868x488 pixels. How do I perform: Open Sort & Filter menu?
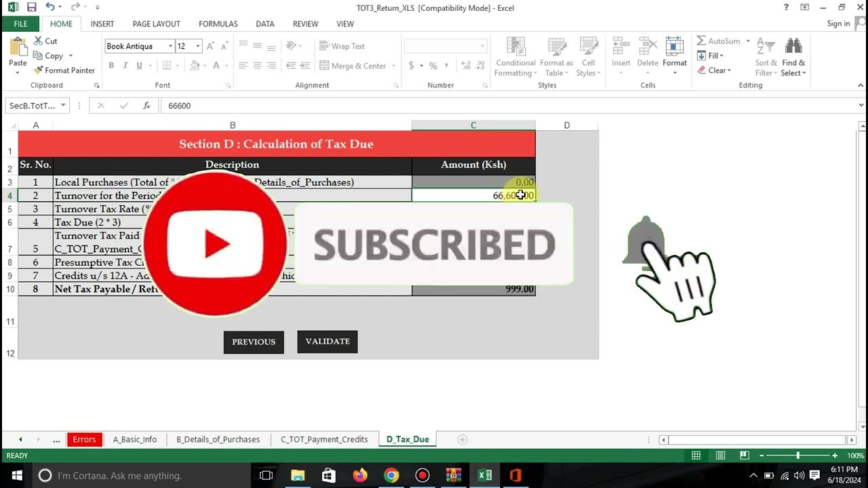tap(766, 57)
